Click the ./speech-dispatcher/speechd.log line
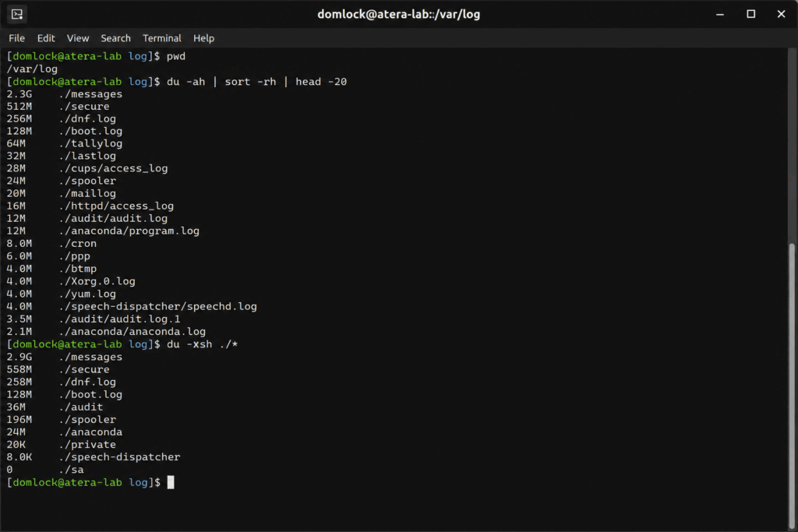The width and height of the screenshot is (798, 532). [132, 307]
